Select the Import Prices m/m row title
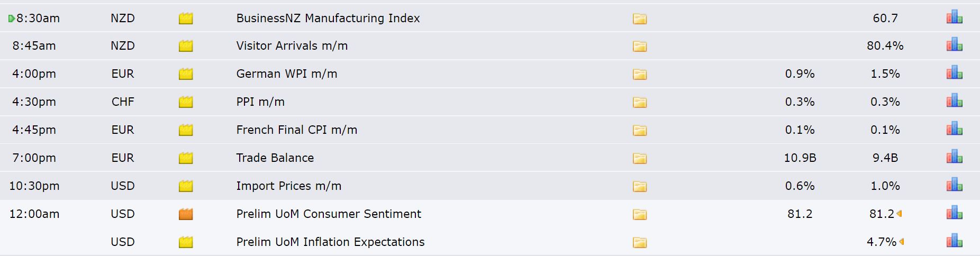980x256 pixels. 289,186
